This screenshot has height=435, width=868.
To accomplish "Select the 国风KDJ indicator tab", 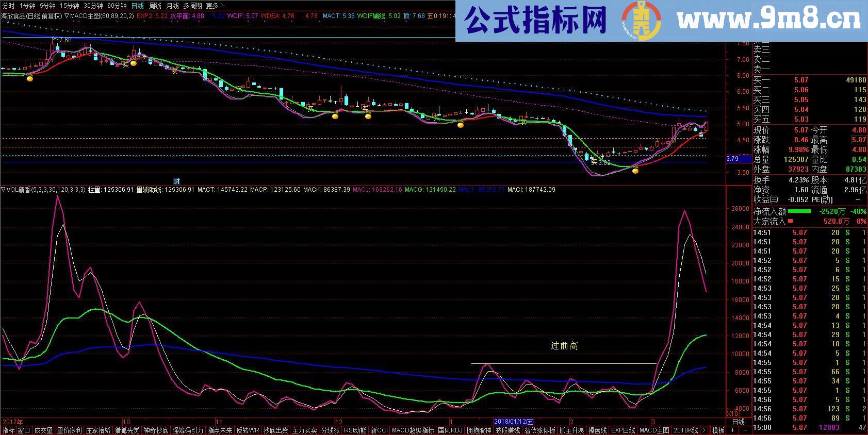I will point(450,430).
